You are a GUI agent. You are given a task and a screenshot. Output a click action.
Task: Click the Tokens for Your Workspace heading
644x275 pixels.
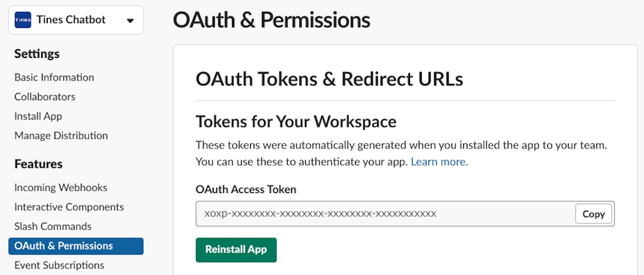[x=296, y=122]
